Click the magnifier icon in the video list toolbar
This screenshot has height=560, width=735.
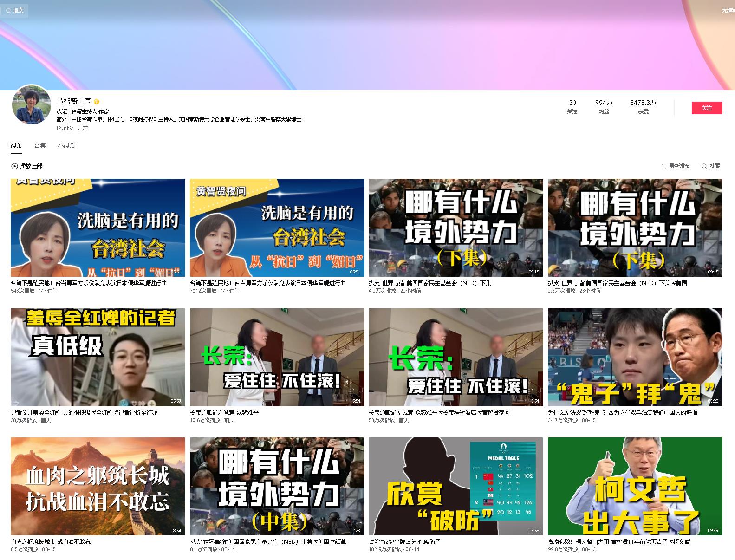[x=704, y=166]
